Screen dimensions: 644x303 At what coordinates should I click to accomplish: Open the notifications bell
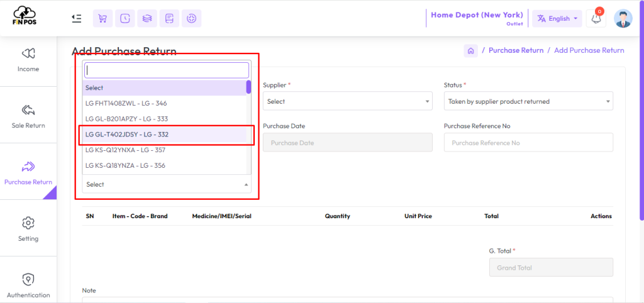[596, 18]
